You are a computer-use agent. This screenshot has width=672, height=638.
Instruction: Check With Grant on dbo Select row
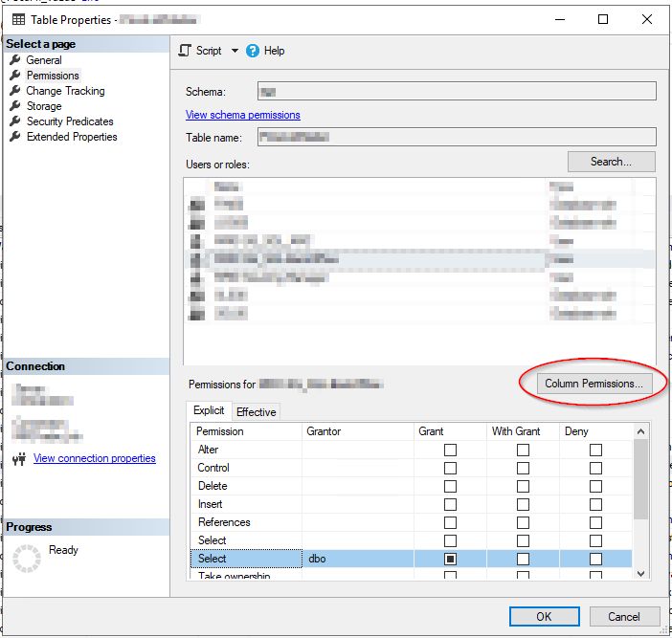pos(523,559)
